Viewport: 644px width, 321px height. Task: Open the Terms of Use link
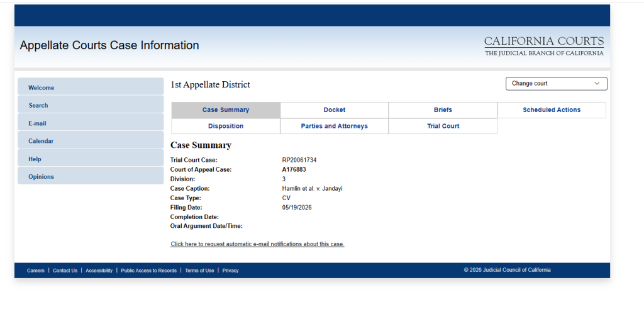coord(199,271)
